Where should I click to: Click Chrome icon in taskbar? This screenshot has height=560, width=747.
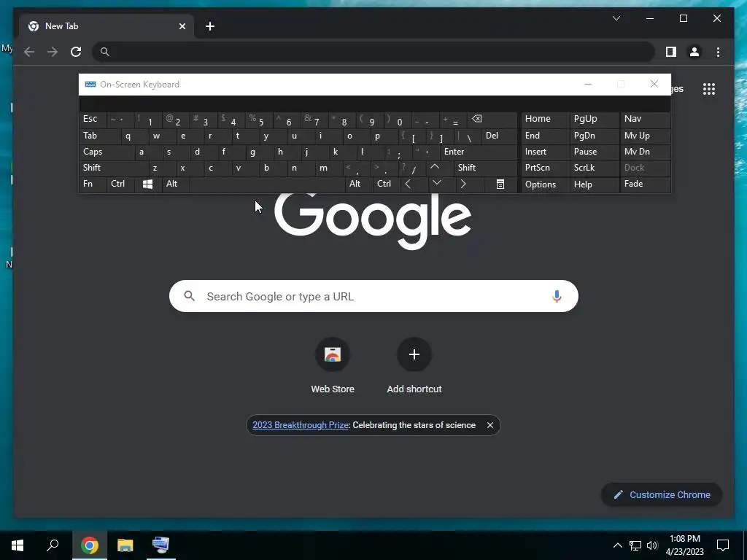click(x=89, y=545)
